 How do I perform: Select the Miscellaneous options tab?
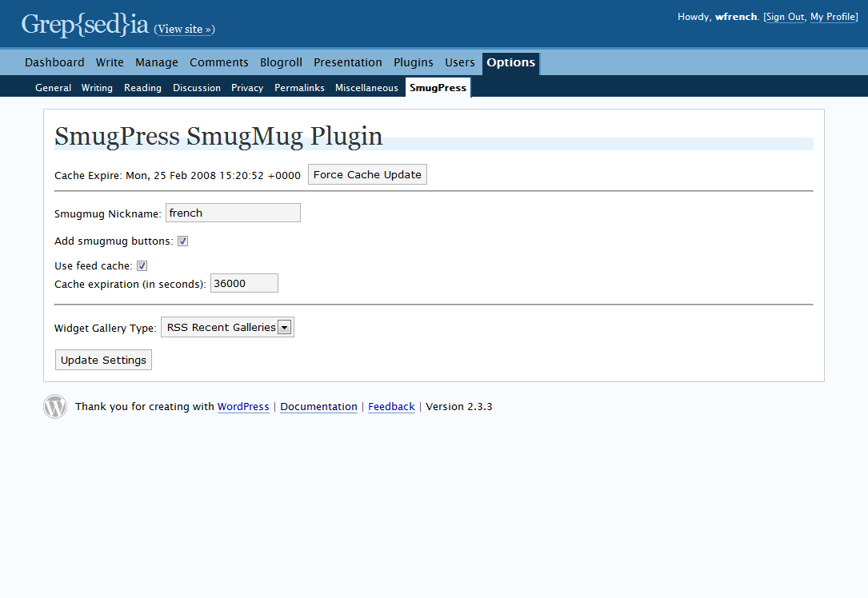pyautogui.click(x=366, y=88)
